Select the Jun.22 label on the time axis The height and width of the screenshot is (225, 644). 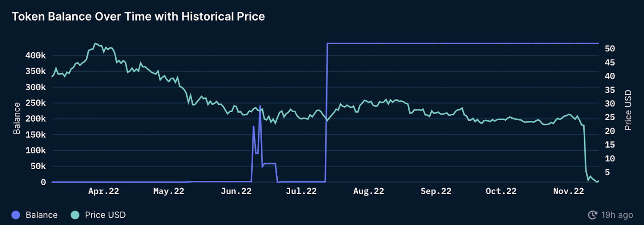tap(236, 191)
